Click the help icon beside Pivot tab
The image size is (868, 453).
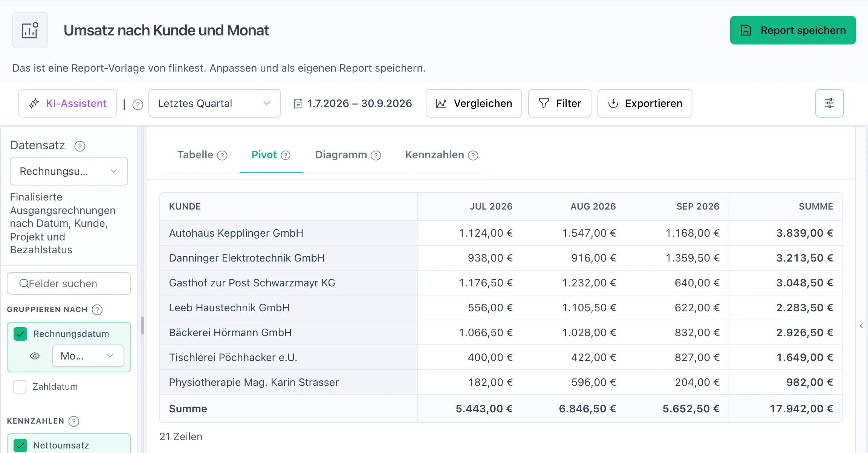click(286, 155)
